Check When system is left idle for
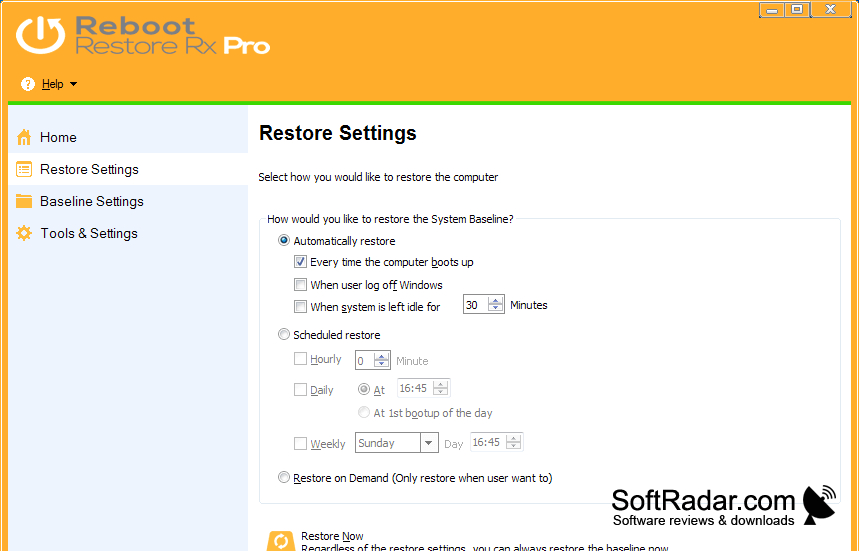Screen dimensions: 859x551 (300, 307)
